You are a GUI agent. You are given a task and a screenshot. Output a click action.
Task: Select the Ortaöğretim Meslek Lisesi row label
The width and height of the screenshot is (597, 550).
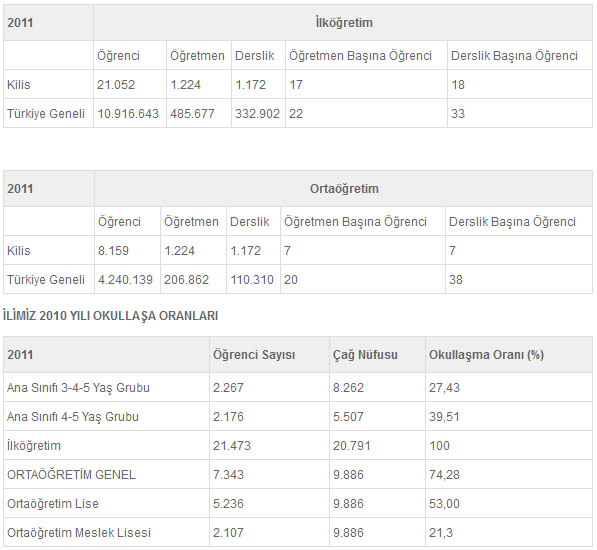tap(79, 532)
